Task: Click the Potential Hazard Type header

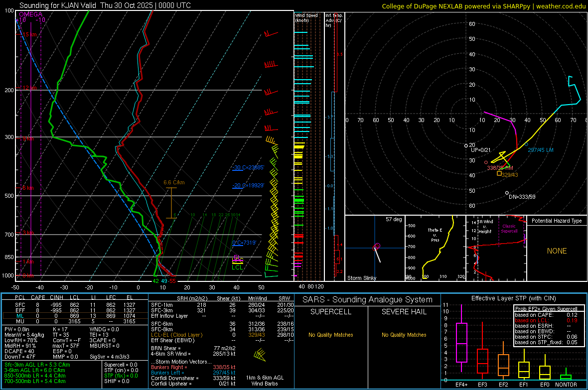Action: (x=557, y=221)
